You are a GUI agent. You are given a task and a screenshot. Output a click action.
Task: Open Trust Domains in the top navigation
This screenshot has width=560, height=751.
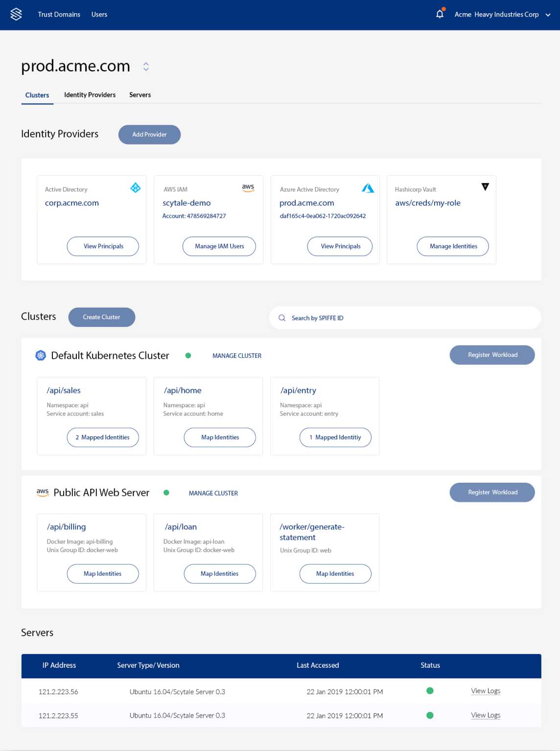pyautogui.click(x=59, y=14)
